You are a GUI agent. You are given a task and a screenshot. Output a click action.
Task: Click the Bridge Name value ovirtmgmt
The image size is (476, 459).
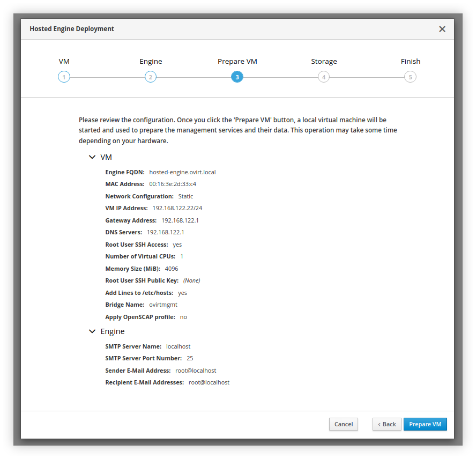163,305
